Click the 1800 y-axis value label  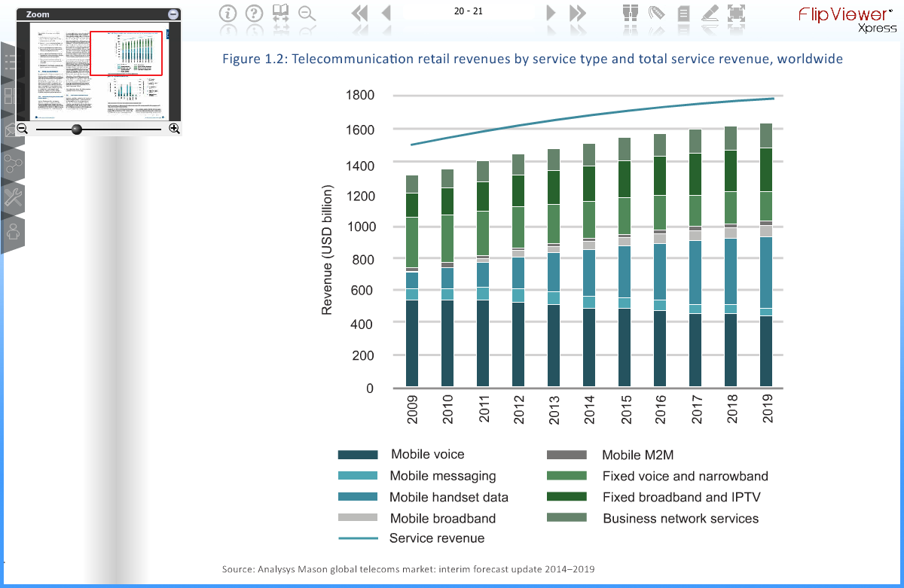pyautogui.click(x=359, y=95)
